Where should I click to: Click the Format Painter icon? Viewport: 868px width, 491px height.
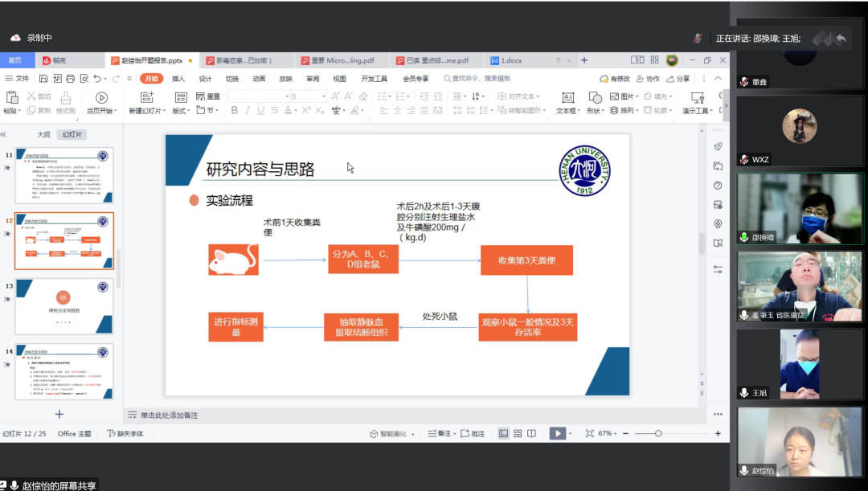pos(66,97)
